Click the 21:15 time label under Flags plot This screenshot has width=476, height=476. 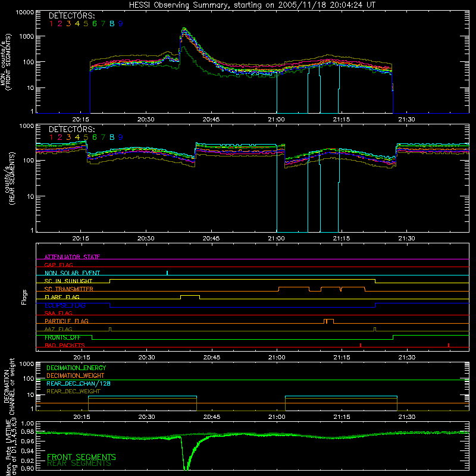click(342, 358)
